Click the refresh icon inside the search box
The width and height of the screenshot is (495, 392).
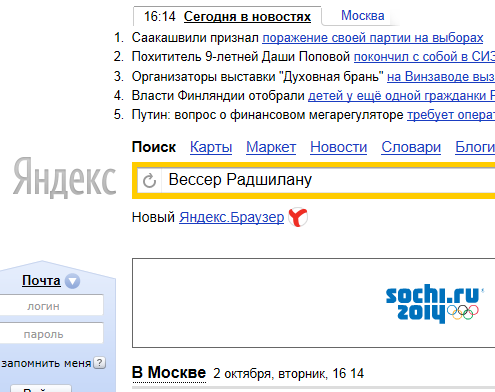(149, 180)
